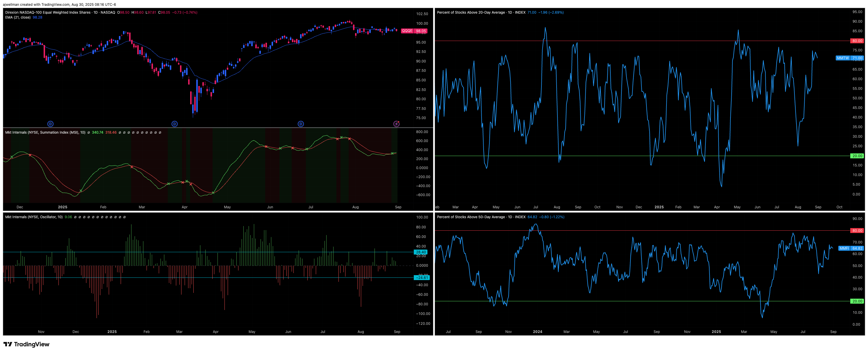Select the EMA (21, close) legend
868x353 pixels.
tap(18, 17)
